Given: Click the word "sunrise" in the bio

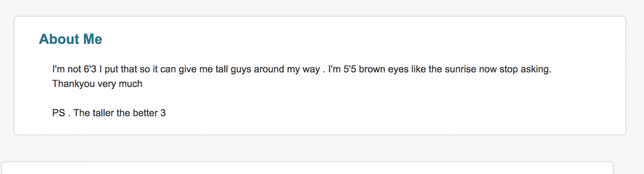Looking at the screenshot, I should tap(460, 69).
